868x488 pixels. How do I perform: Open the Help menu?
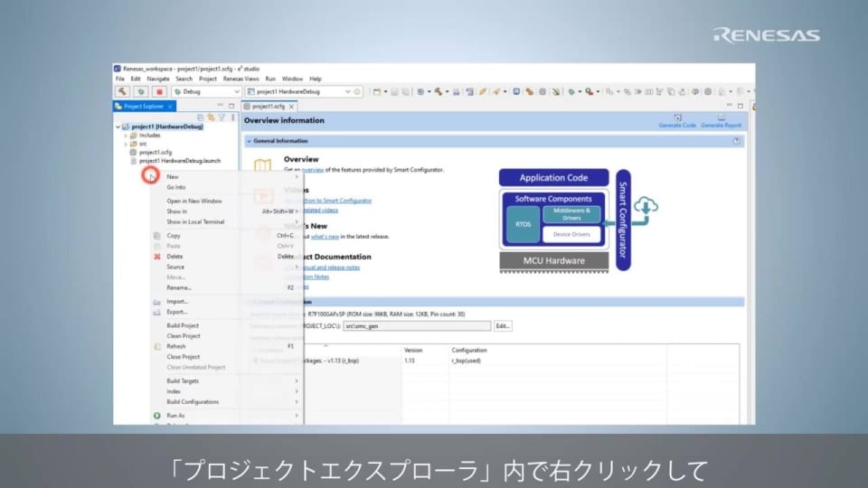(316, 80)
